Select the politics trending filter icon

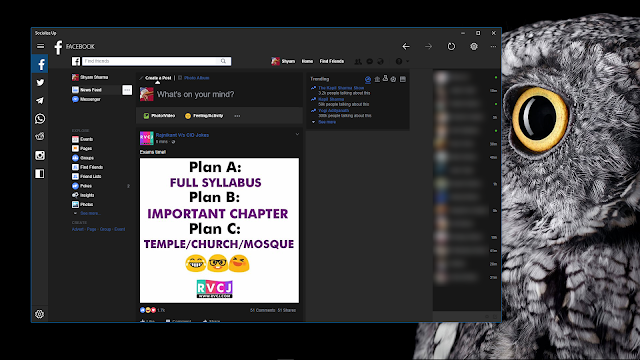point(377,79)
